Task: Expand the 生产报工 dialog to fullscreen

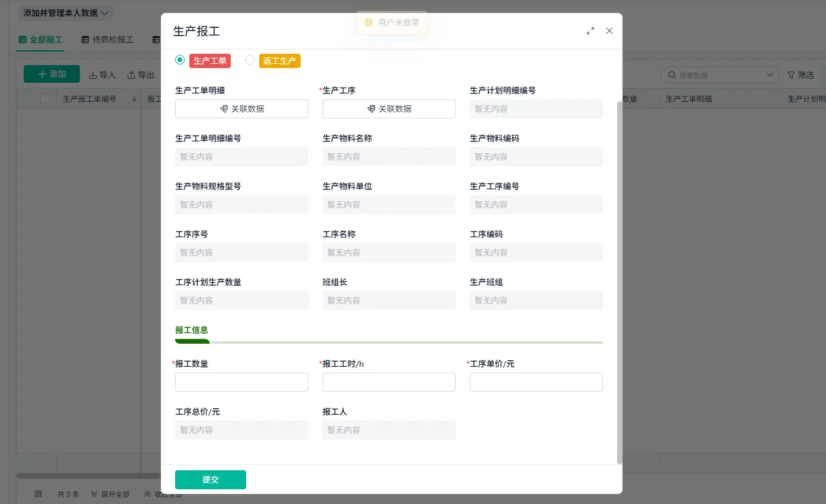Action: click(x=591, y=31)
